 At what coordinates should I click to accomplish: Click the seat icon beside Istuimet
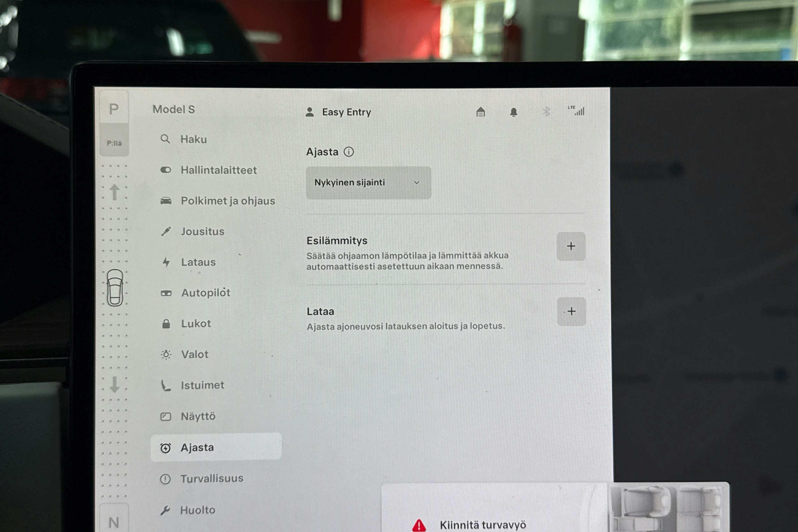(x=166, y=386)
